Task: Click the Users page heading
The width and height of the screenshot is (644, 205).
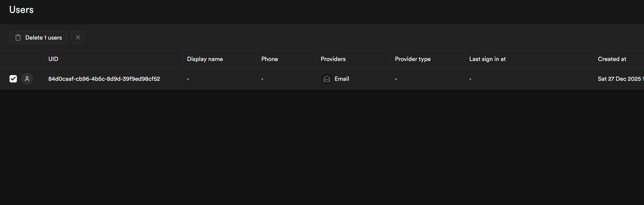Action: pos(21,10)
